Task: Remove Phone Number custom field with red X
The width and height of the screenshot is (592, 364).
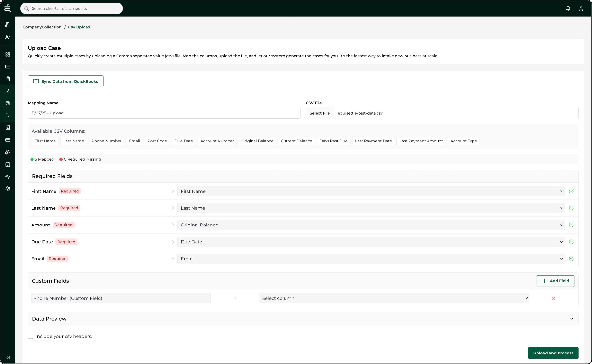Action: point(553,298)
